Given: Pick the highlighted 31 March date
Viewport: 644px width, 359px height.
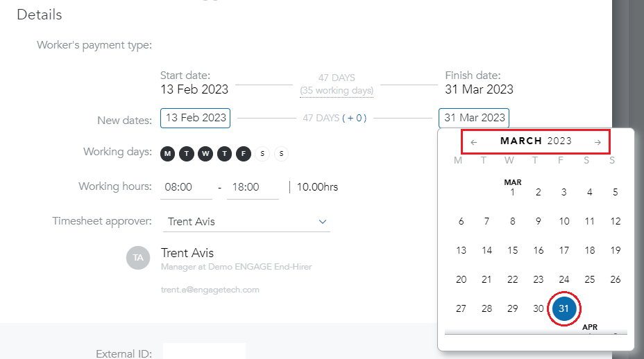Looking at the screenshot, I should pos(564,308).
